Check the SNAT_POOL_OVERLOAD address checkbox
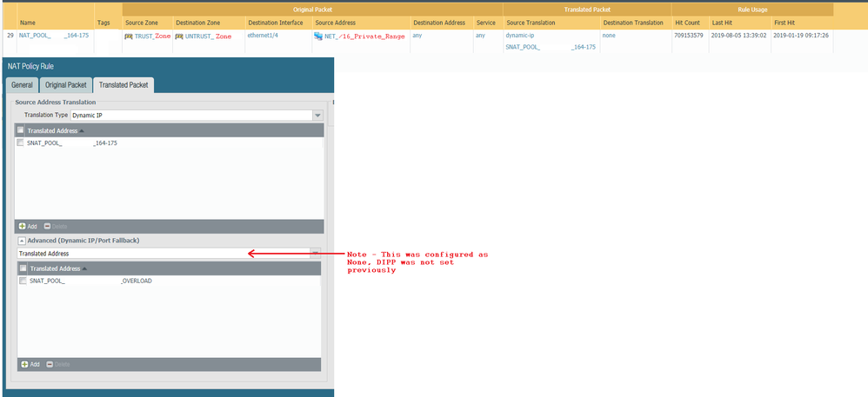This screenshot has height=397, width=868. pos(23,281)
